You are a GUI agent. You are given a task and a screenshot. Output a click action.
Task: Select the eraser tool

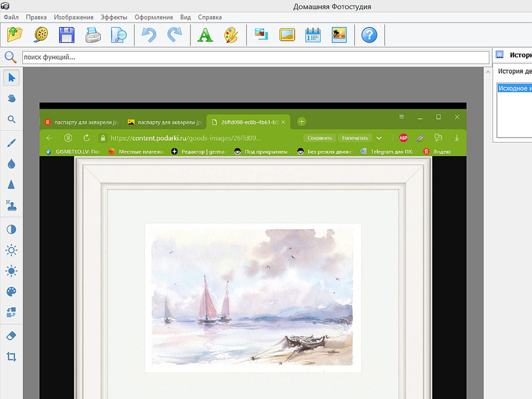click(x=12, y=336)
